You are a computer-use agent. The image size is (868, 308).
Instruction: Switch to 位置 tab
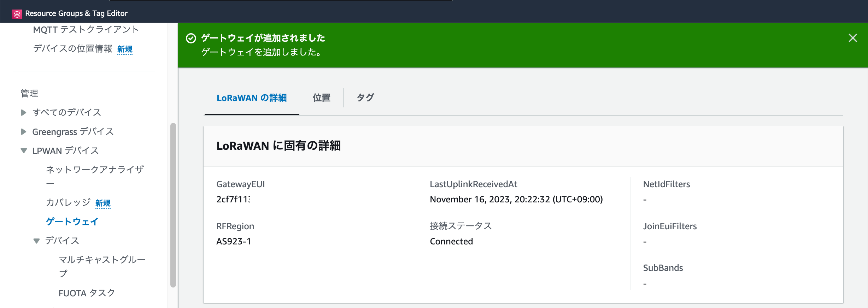pos(322,98)
